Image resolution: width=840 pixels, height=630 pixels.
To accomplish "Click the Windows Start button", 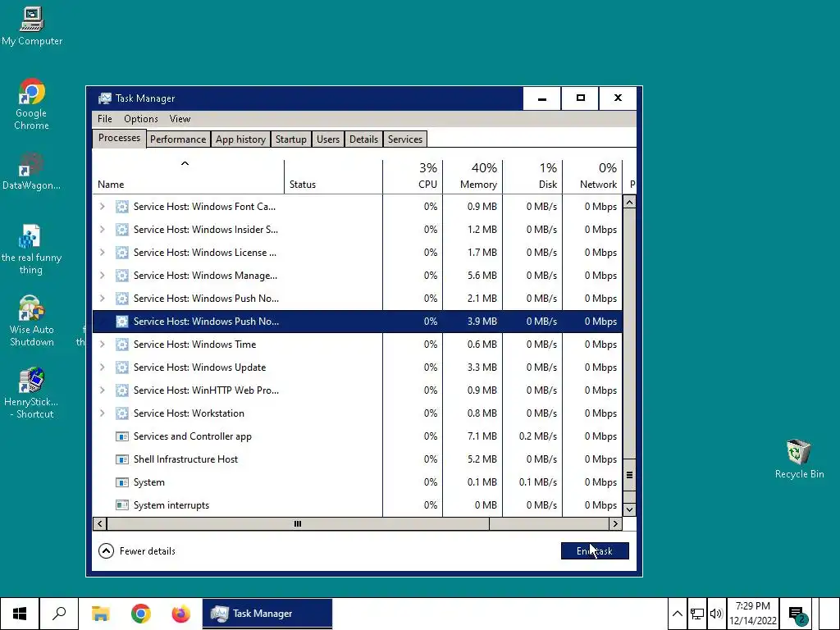I will point(20,614).
